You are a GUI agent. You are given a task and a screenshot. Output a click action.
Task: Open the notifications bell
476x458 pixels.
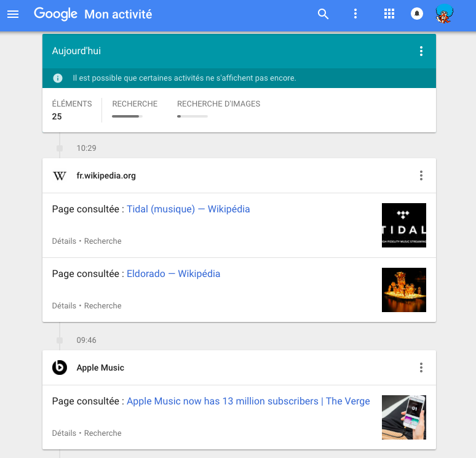click(x=417, y=14)
